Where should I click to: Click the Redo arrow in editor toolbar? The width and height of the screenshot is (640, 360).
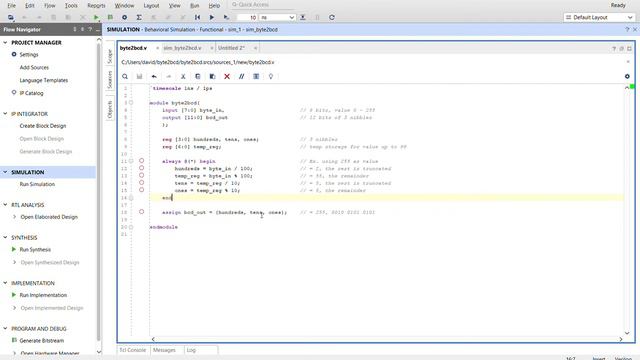point(169,76)
